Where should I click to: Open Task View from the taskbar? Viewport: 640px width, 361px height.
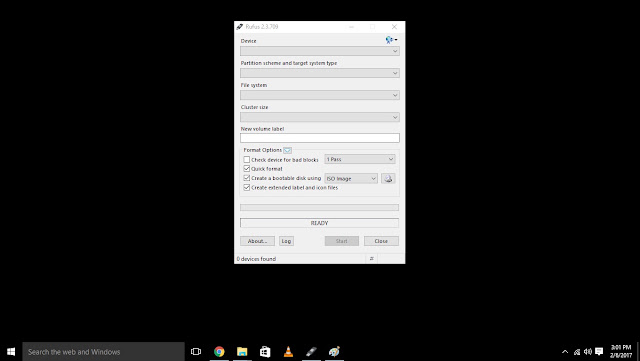[196, 352]
